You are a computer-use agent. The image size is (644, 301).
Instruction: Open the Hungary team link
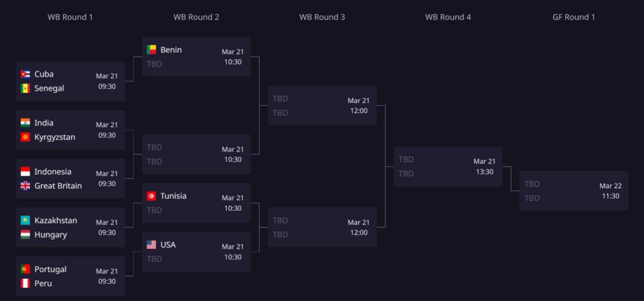click(x=51, y=234)
